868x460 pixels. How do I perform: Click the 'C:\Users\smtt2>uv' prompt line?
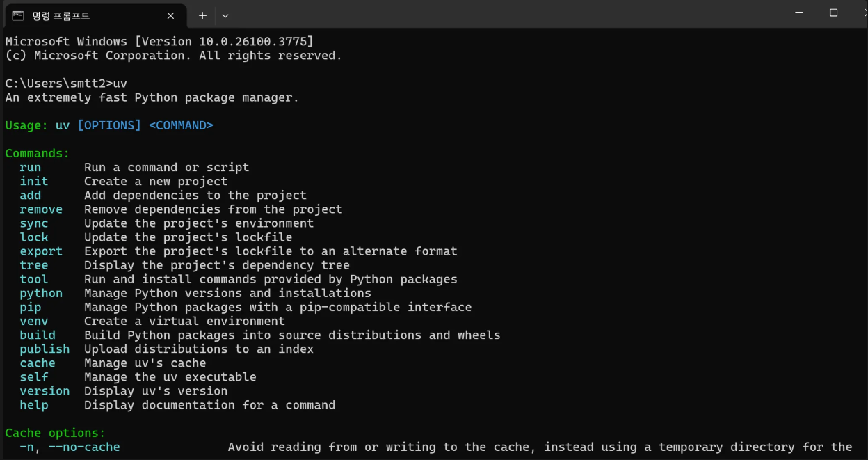66,84
